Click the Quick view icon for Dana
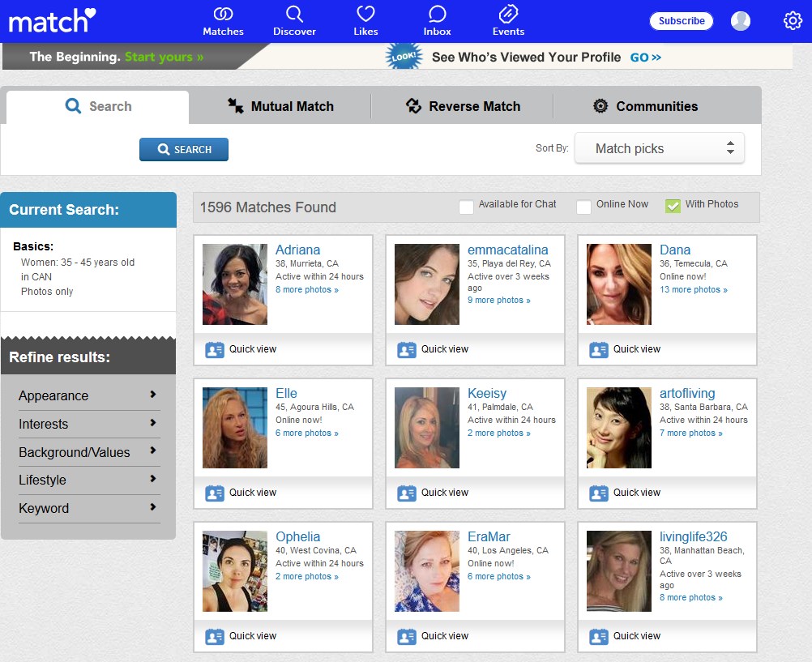The width and height of the screenshot is (812, 662). (599, 350)
